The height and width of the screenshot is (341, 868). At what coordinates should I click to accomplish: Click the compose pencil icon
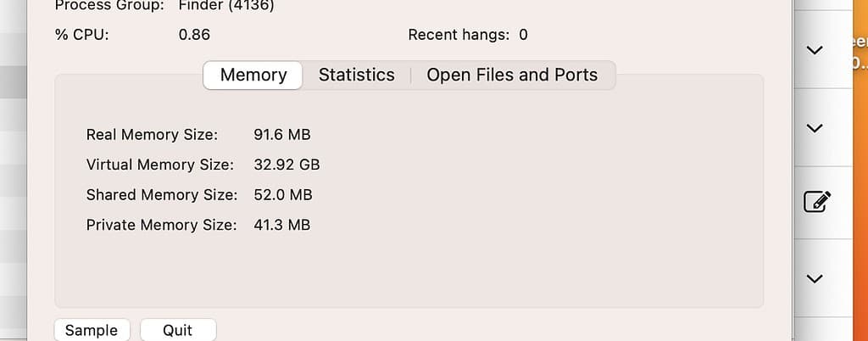click(x=816, y=202)
